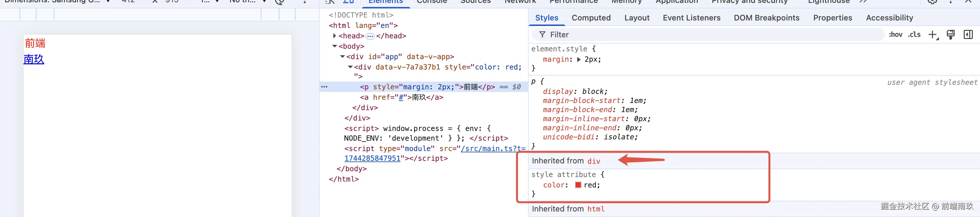Screen dimensions: 980x217
Task: Click the unicode-bidi: isolate declaration
Action: click(x=590, y=137)
